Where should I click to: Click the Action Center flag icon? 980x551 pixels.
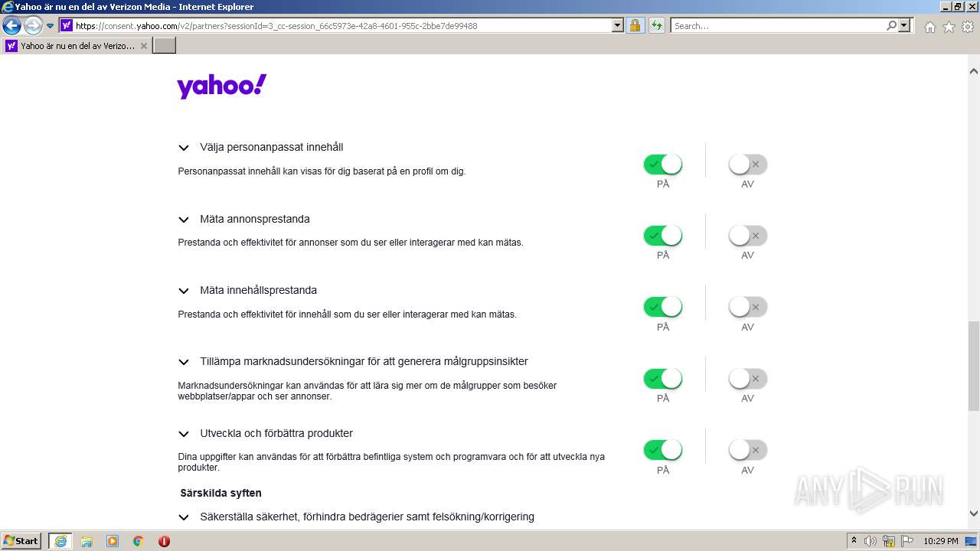(906, 541)
